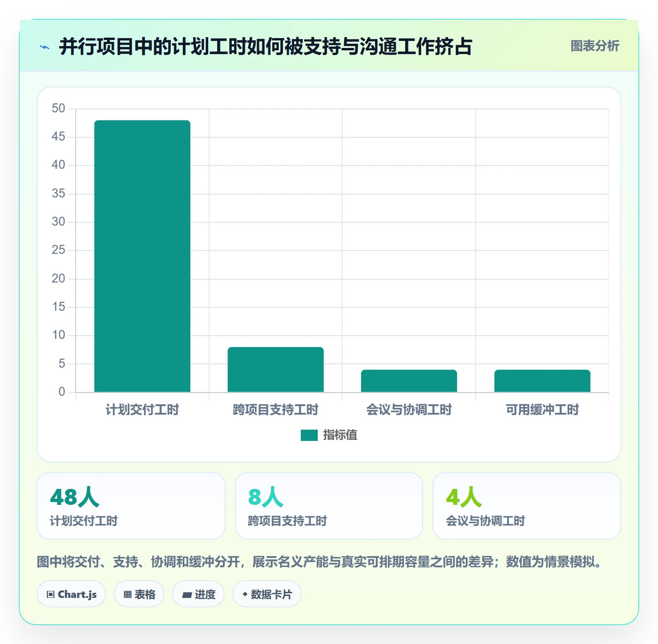Select the 计划交付工时 bar in chart
The image size is (658, 644).
pos(142,256)
